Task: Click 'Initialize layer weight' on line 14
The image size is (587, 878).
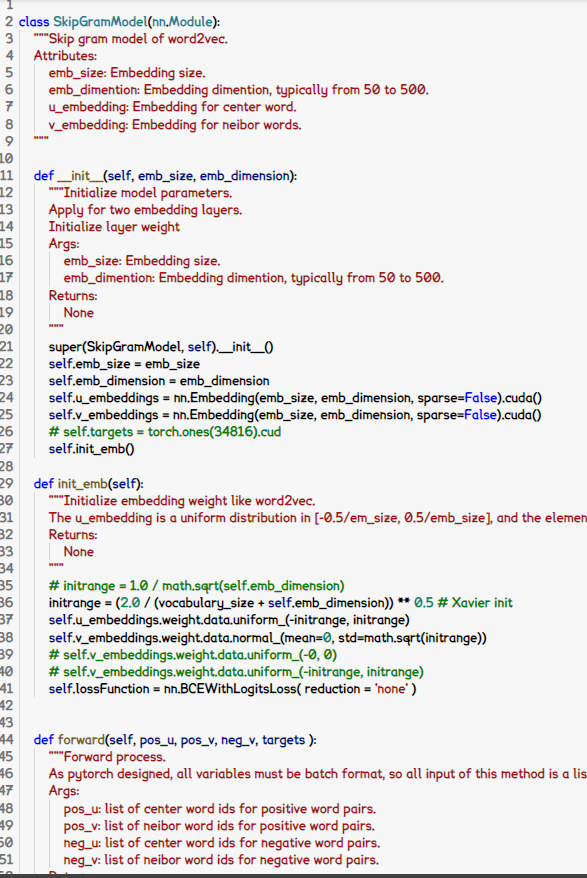Action: (114, 226)
